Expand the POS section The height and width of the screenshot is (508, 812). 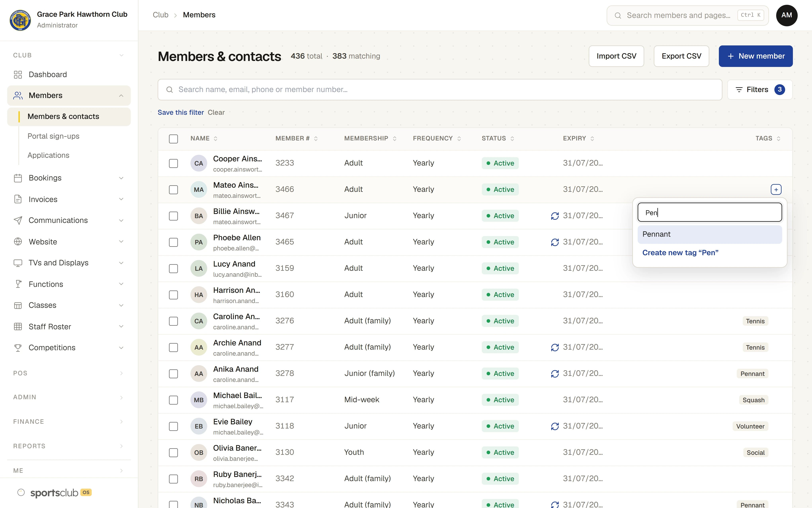point(69,373)
